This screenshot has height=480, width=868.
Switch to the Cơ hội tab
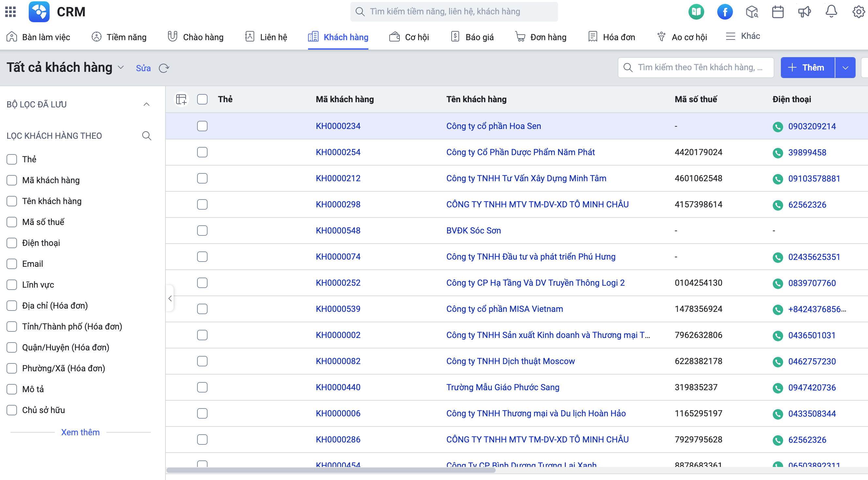point(409,37)
